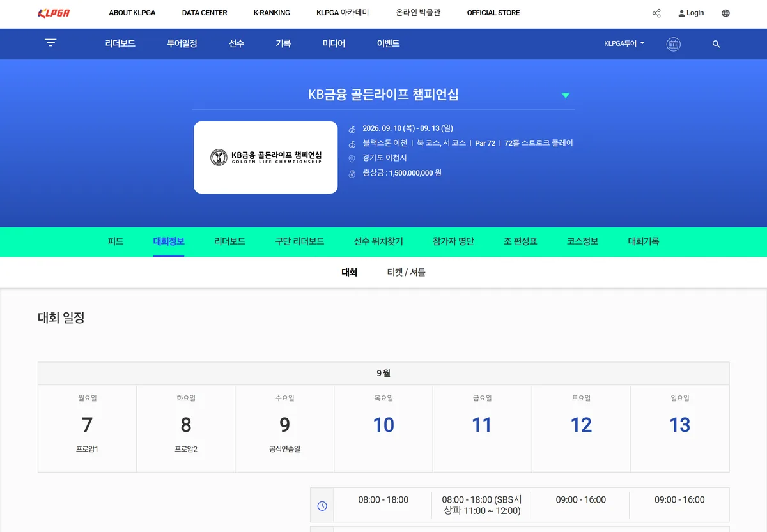Viewport: 767px width, 532px height.
Task: Open KLPGA 아카데미 menu
Action: [x=343, y=13]
